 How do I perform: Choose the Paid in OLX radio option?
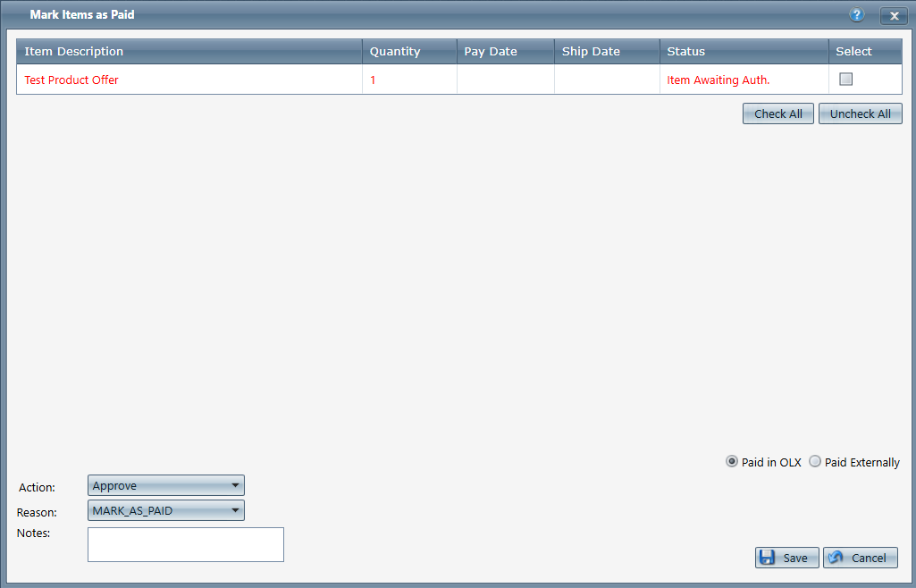tap(733, 462)
